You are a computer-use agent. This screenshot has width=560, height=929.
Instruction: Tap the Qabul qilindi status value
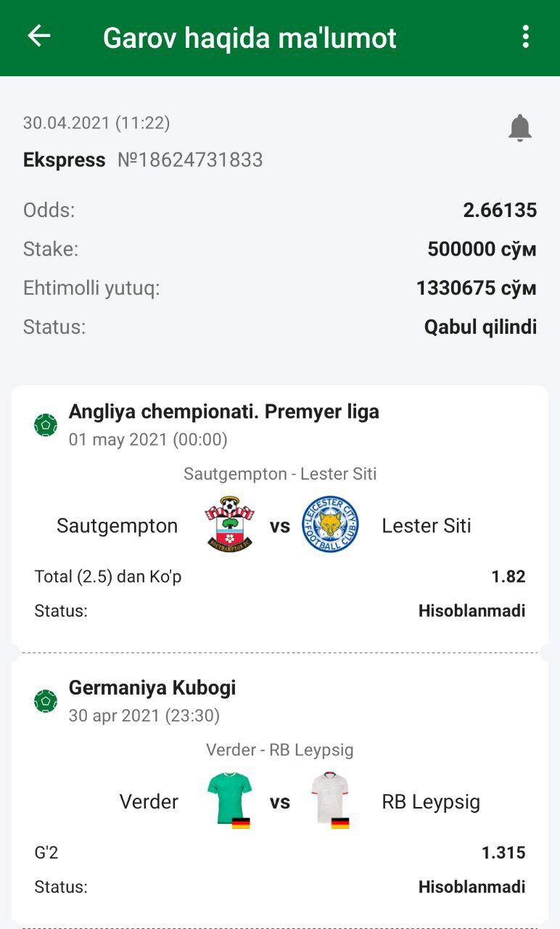click(x=480, y=327)
